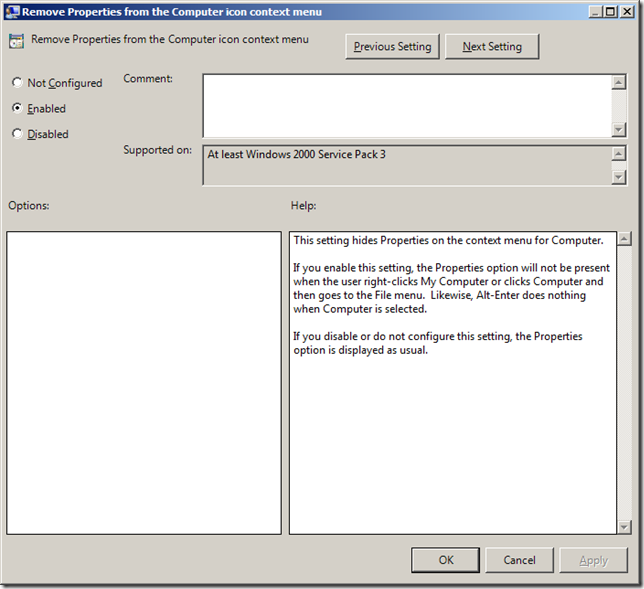The width and height of the screenshot is (644, 589).
Task: Click the 'Comment:' label
Action: (148, 78)
